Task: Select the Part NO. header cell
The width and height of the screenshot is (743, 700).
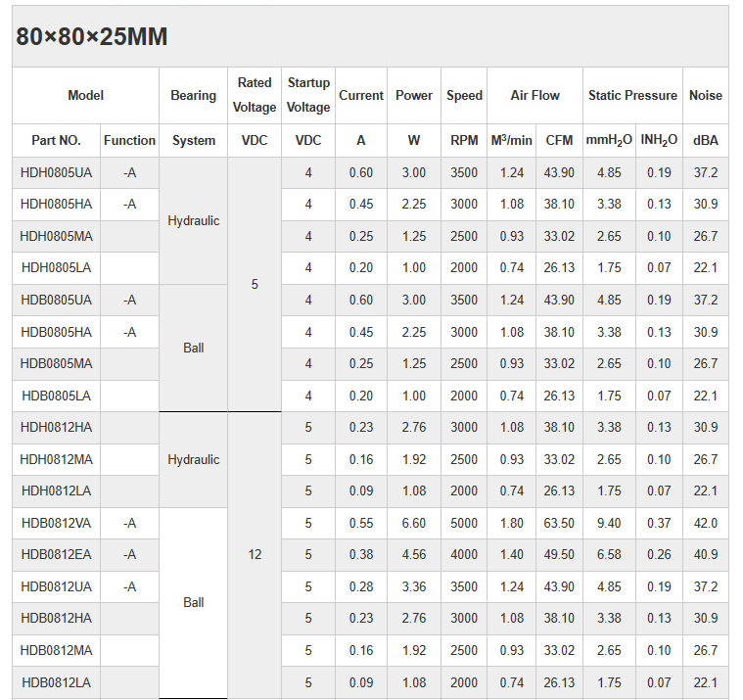Action: tap(56, 140)
